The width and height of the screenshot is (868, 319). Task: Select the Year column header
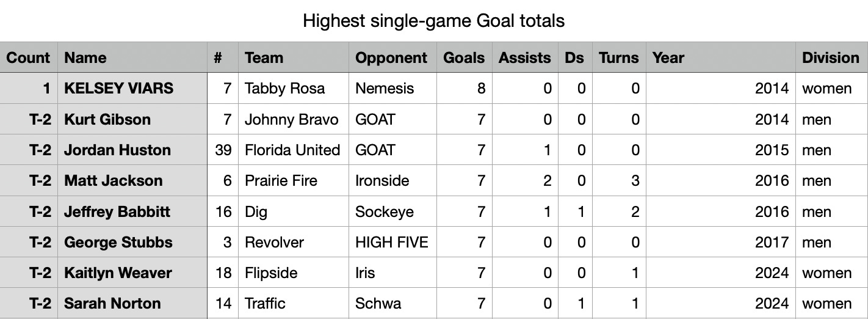click(x=721, y=57)
